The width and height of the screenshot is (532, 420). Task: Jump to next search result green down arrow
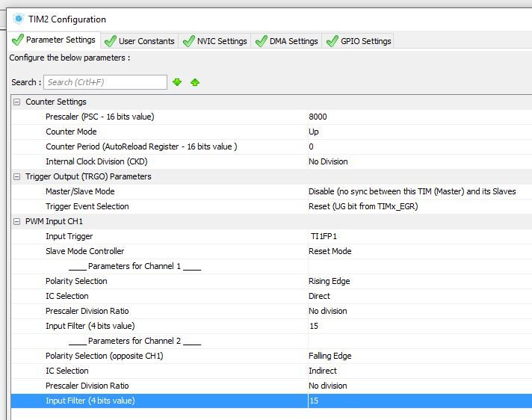[x=177, y=82]
